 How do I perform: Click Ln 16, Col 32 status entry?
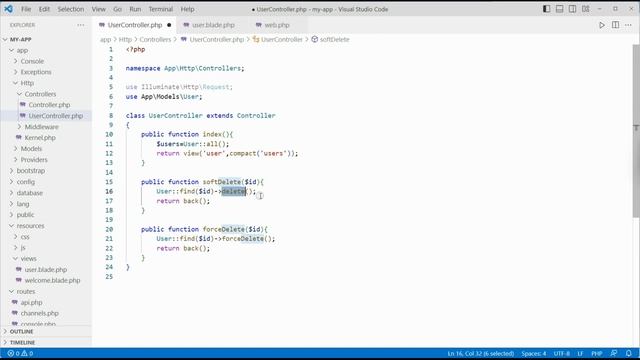click(x=480, y=353)
